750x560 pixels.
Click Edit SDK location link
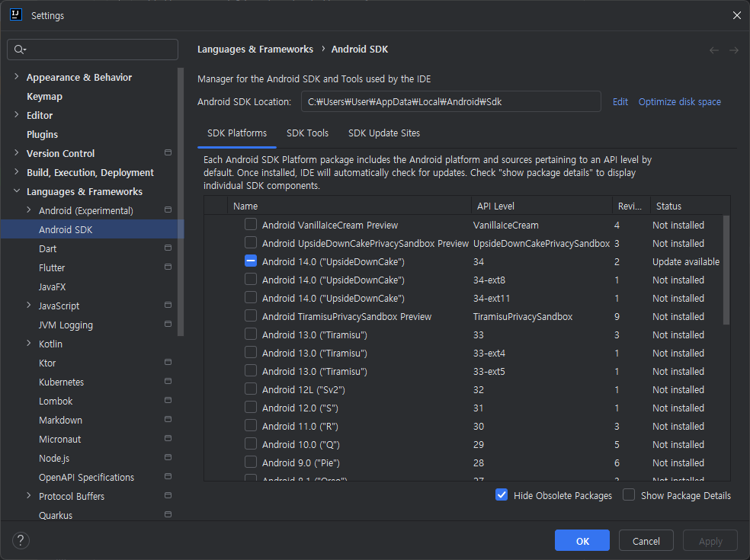(x=620, y=102)
